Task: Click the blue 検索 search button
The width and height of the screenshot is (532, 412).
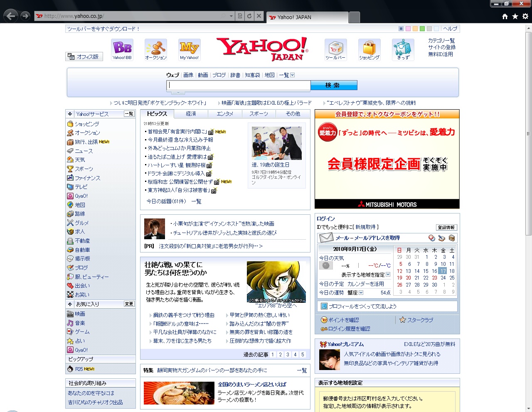Action: pyautogui.click(x=334, y=85)
